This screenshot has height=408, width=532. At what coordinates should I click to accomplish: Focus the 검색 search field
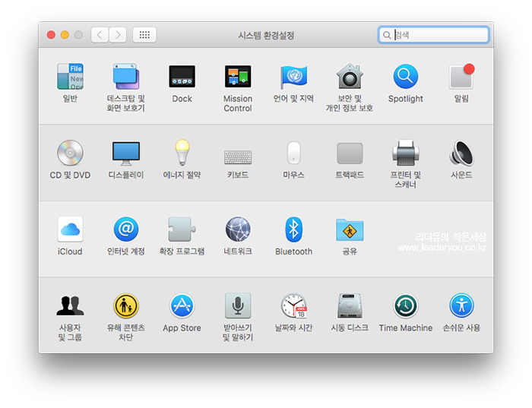pos(433,35)
